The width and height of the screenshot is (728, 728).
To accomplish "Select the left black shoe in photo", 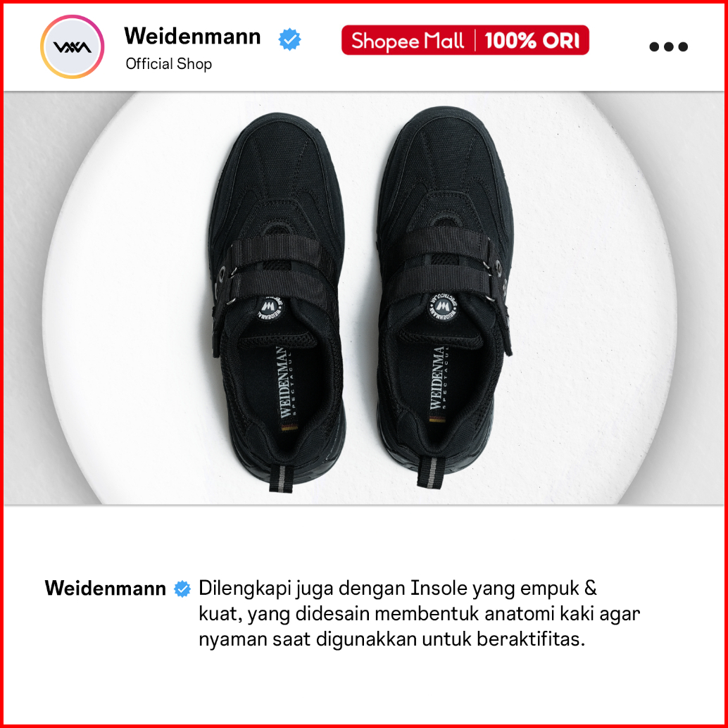I will point(279,302).
